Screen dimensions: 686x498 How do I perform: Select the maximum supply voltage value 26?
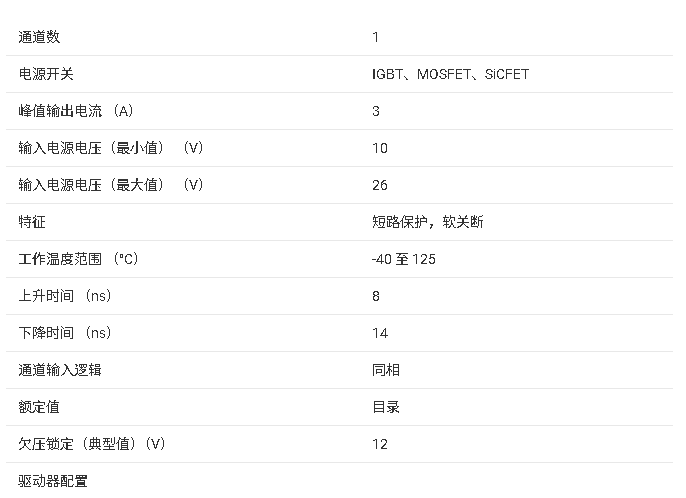click(380, 185)
